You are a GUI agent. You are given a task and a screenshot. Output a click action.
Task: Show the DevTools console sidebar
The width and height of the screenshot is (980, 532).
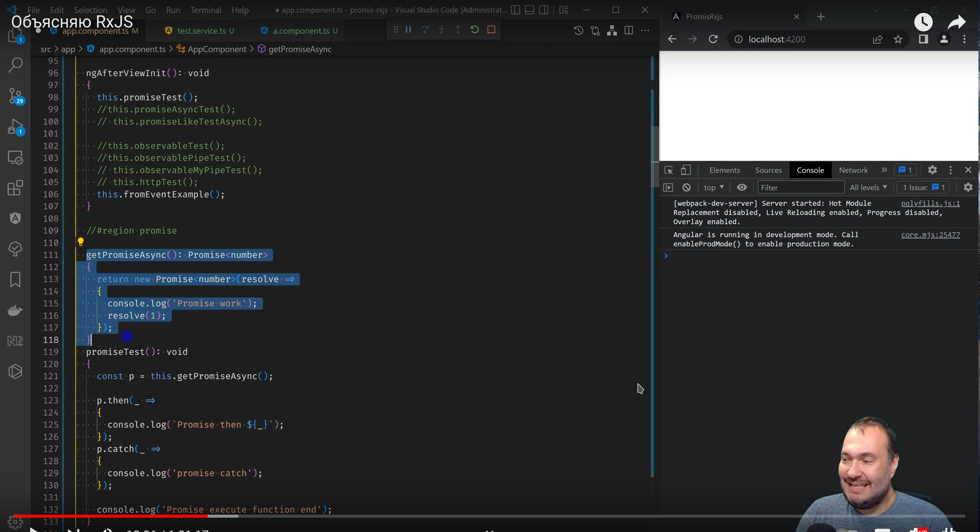(668, 187)
